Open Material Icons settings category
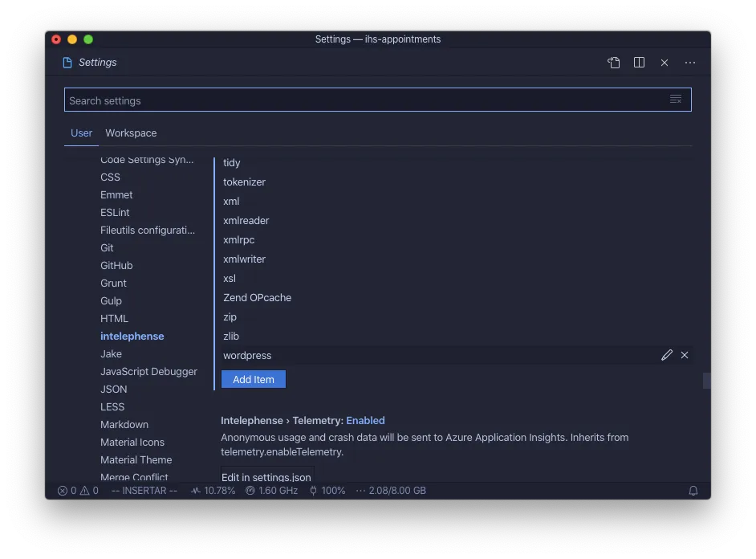The width and height of the screenshot is (756, 559). [x=132, y=443]
